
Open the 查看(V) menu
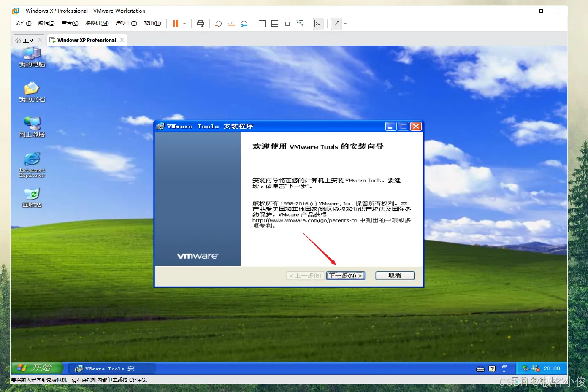(x=70, y=23)
